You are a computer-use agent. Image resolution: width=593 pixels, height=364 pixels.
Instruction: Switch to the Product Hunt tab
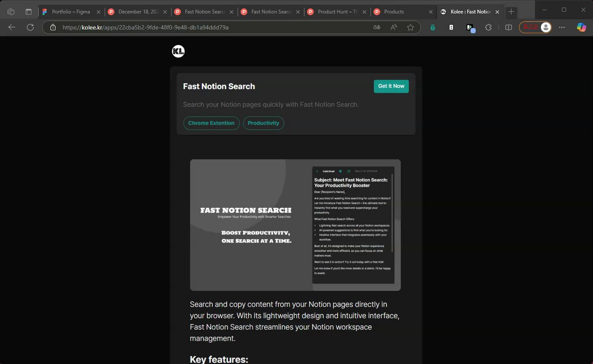(338, 12)
